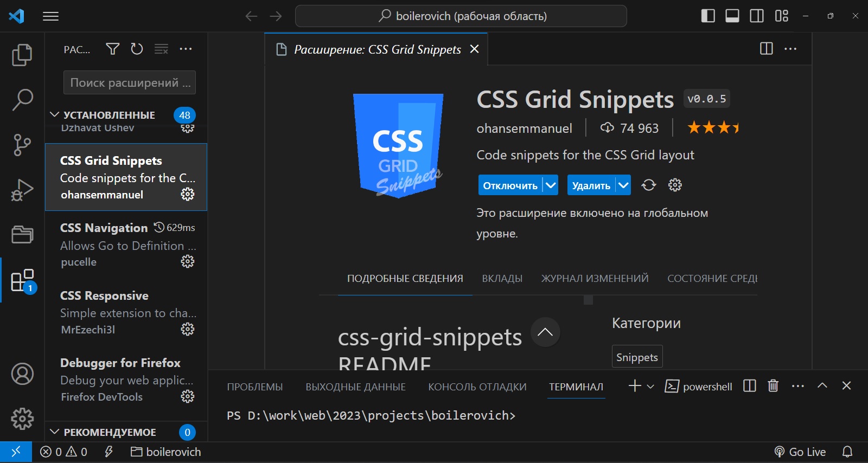Open the КОНСОЛЬ ОТЛАДКИ panel tab

pyautogui.click(x=477, y=387)
